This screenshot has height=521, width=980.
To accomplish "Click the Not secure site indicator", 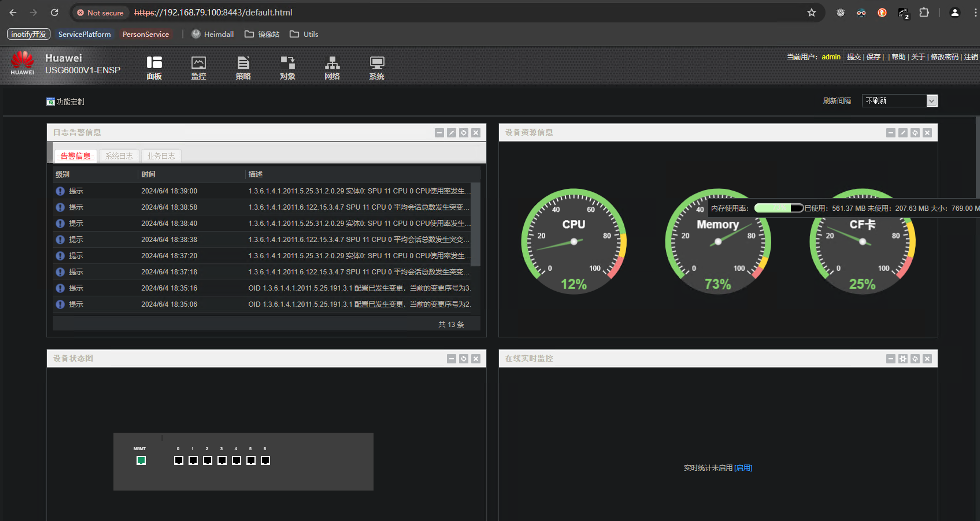I will click(x=100, y=12).
